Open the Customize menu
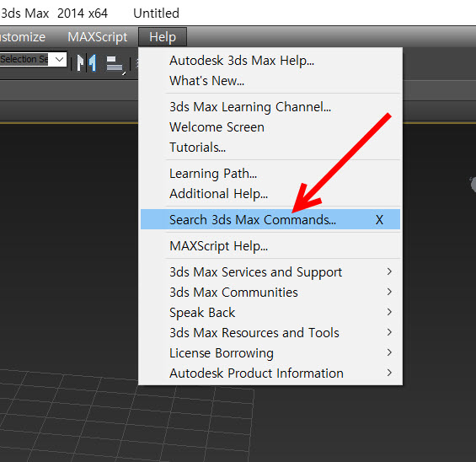Image resolution: width=476 pixels, height=462 pixels. [23, 37]
